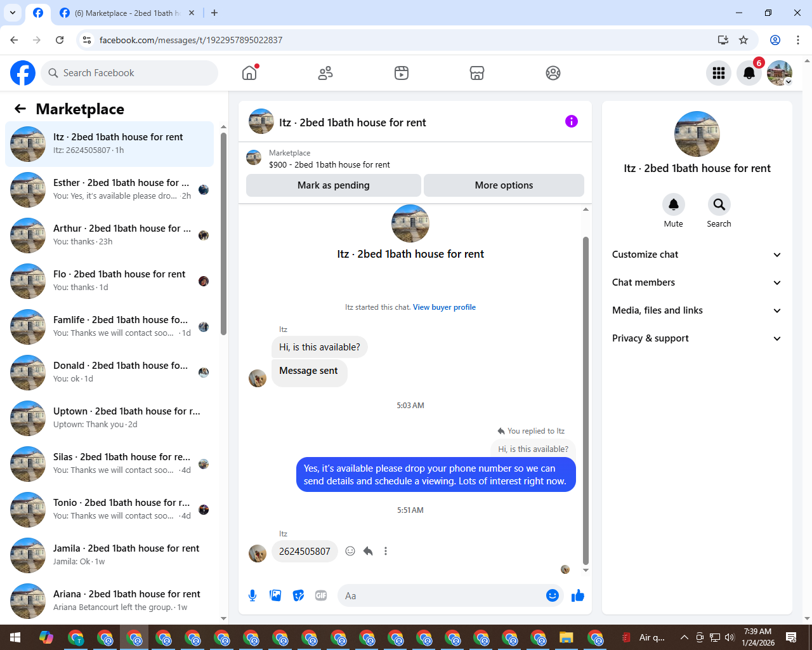Click More options button
Screen dimensions: 812x650
click(x=504, y=185)
